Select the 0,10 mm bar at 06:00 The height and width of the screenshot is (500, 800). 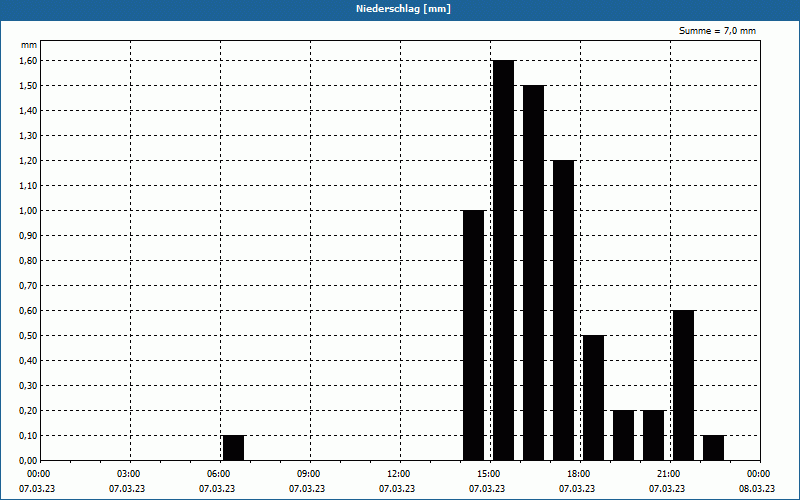coord(234,448)
